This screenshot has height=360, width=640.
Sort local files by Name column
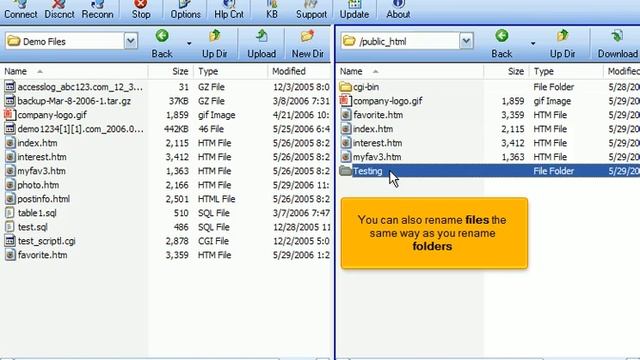(x=74, y=71)
